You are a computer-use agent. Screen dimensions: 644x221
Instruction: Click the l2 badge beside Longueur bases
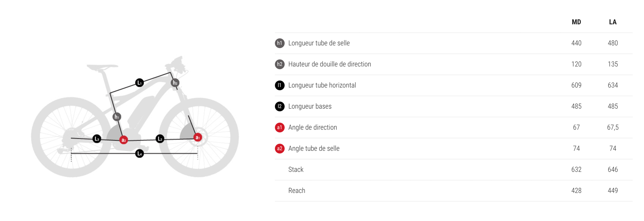[x=280, y=106]
